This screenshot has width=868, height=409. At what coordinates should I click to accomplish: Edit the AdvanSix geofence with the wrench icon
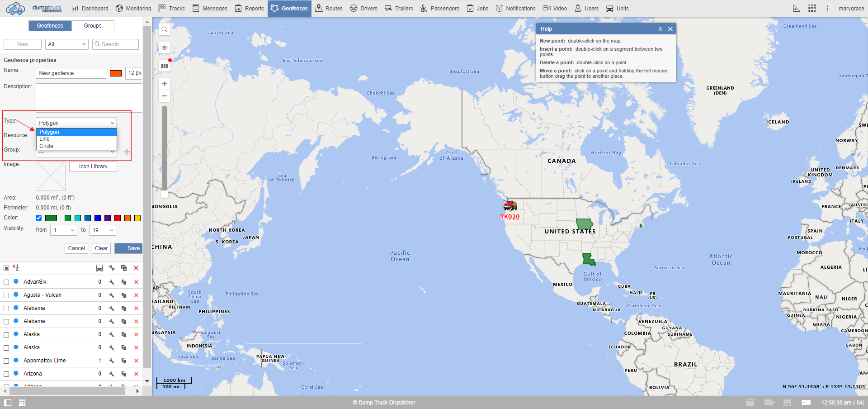pyautogui.click(x=112, y=281)
